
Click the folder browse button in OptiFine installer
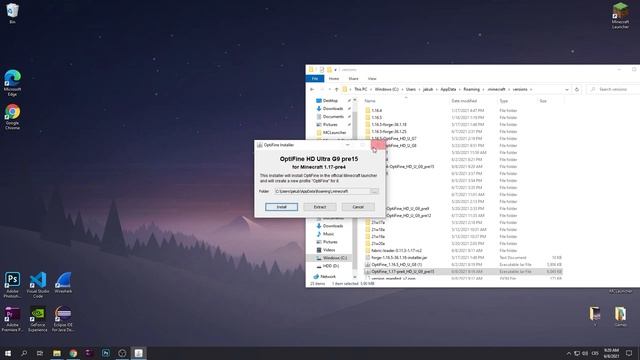(x=374, y=191)
